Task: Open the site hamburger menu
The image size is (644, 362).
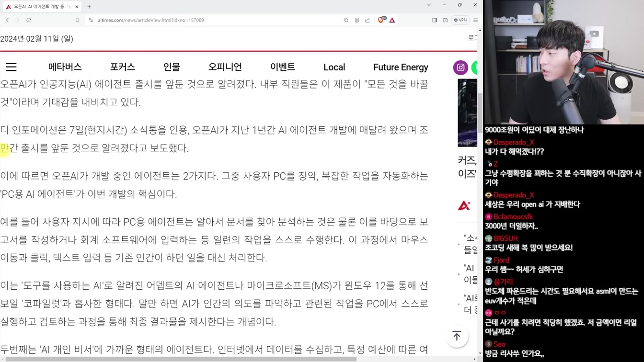Action: [11, 67]
